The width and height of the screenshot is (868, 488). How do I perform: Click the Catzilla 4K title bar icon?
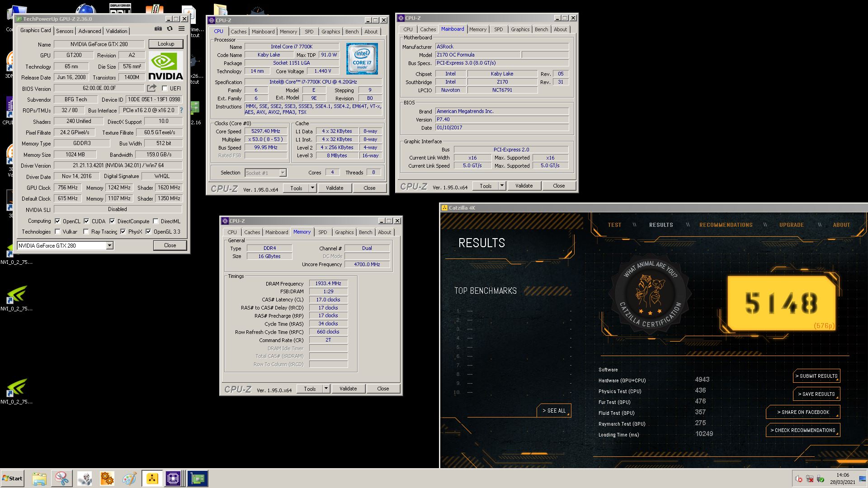(444, 208)
